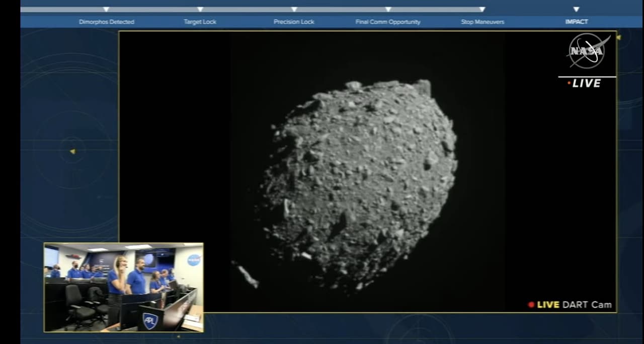Click the IMPACT marker triangle
This screenshot has width=644, height=344.
576,9
